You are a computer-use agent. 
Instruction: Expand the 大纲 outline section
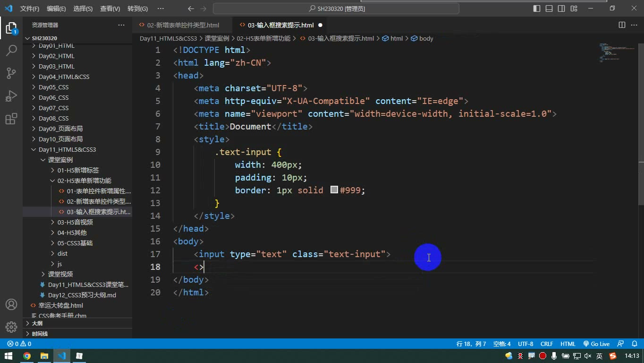[37, 323]
